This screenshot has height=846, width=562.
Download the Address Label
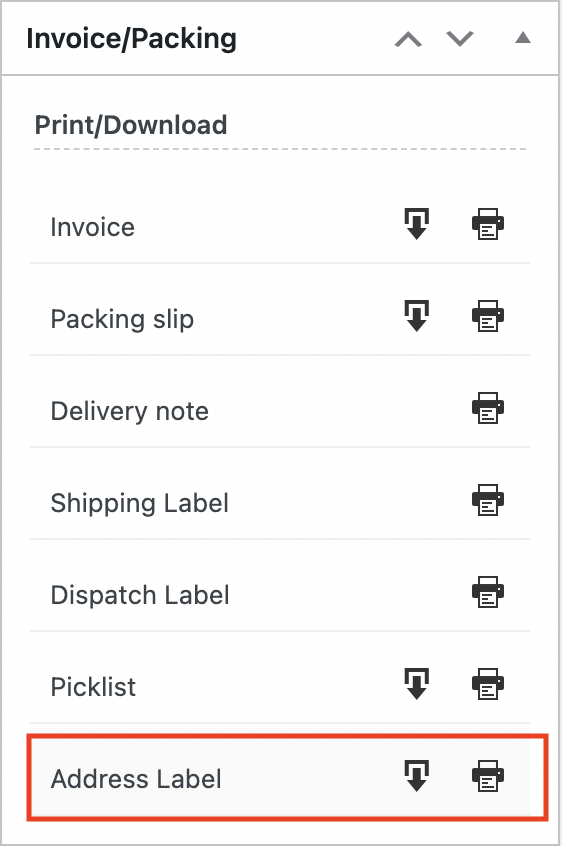click(x=416, y=775)
